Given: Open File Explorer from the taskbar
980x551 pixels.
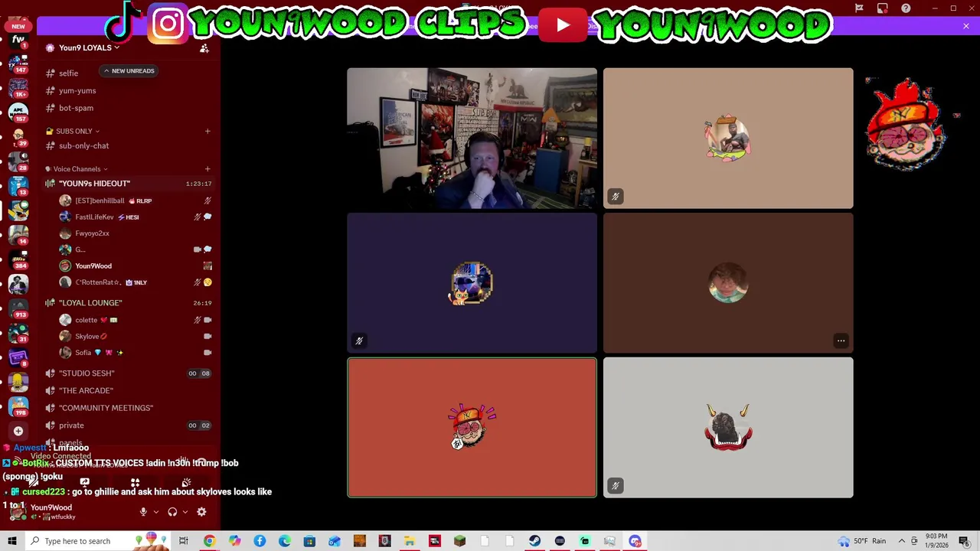Looking at the screenshot, I should 410,541.
